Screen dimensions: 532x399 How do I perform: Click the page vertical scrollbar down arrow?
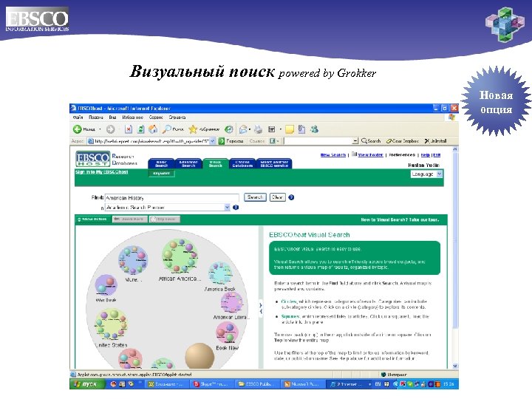(x=455, y=366)
